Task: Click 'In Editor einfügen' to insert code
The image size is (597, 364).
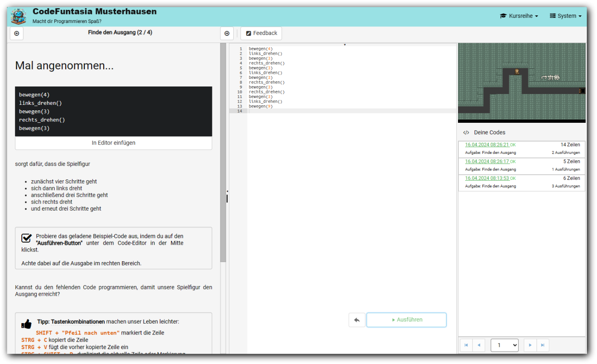Action: (x=113, y=143)
